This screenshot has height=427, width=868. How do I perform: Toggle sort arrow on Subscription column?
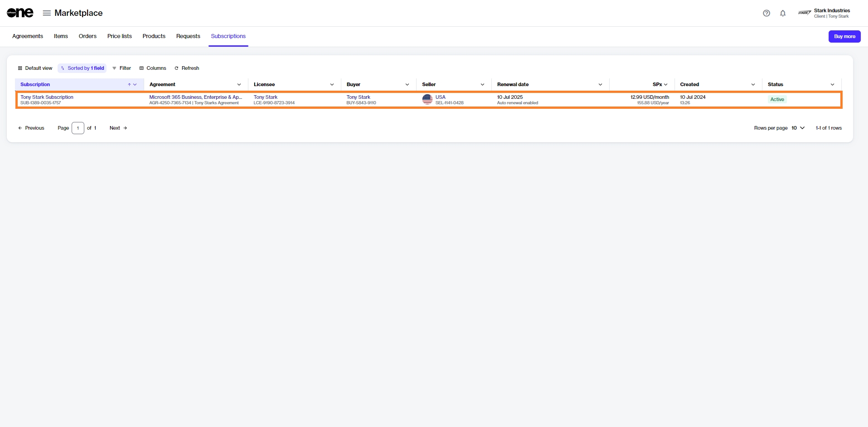[x=129, y=85]
